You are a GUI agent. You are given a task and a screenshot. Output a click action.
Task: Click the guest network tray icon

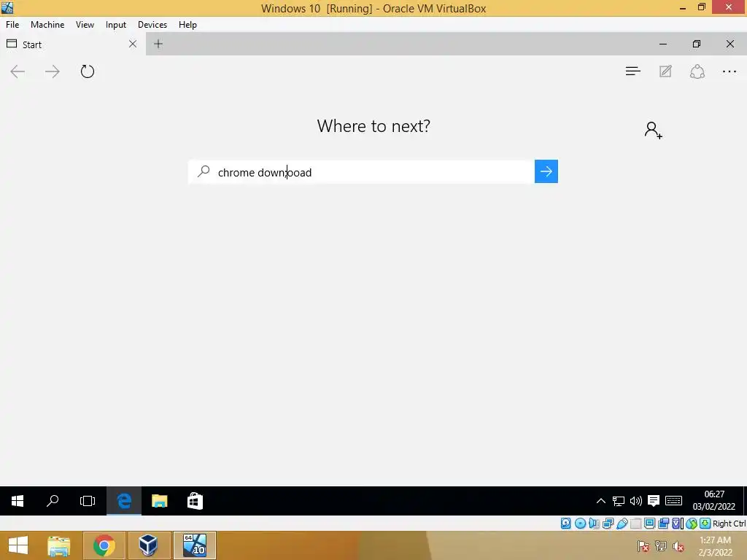click(619, 501)
